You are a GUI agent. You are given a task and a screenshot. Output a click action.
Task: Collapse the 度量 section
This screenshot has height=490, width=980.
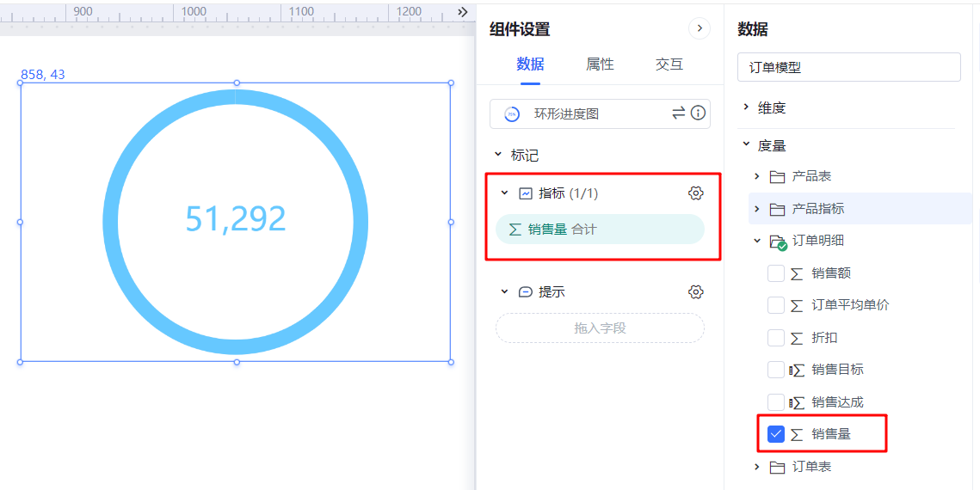pyautogui.click(x=746, y=144)
